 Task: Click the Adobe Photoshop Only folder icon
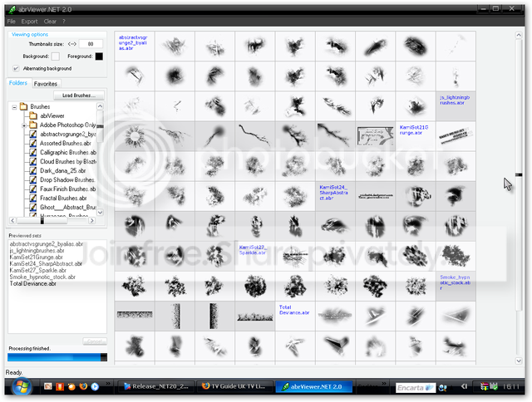(33, 125)
